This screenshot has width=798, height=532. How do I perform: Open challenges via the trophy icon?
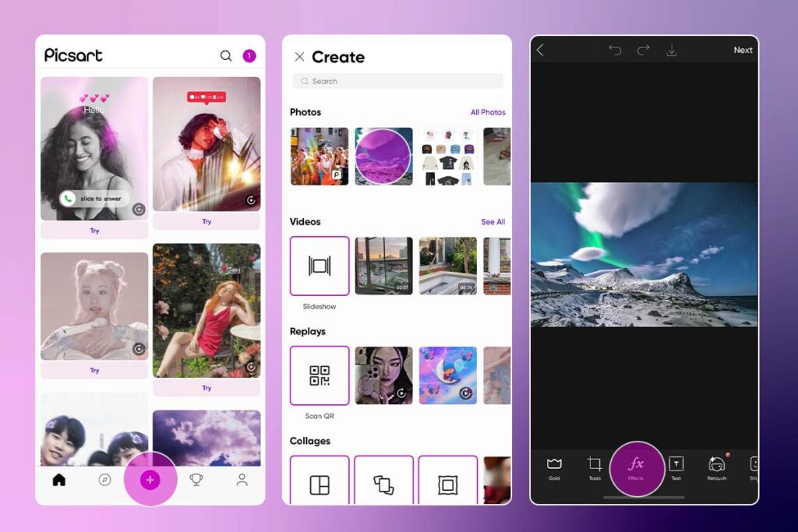pos(196,481)
